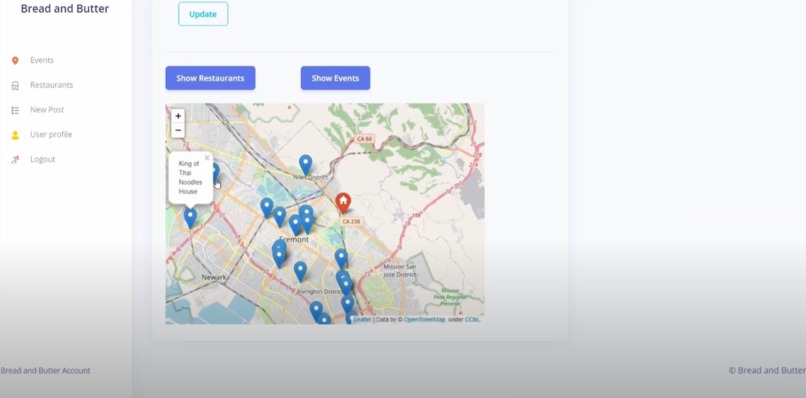This screenshot has width=806, height=398.
Task: Click the CA 238 highway shield
Action: 351,221
